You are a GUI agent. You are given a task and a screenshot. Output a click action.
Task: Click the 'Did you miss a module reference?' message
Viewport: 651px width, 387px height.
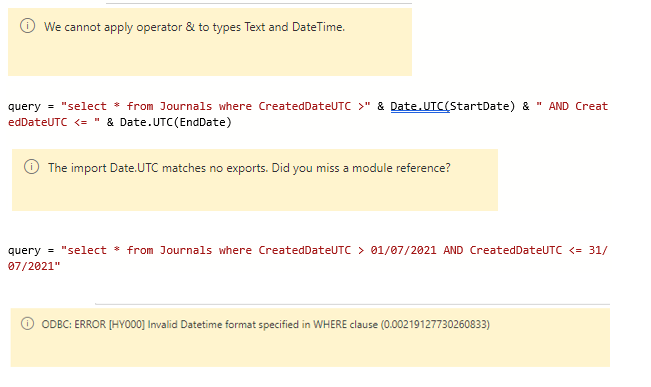(x=361, y=168)
